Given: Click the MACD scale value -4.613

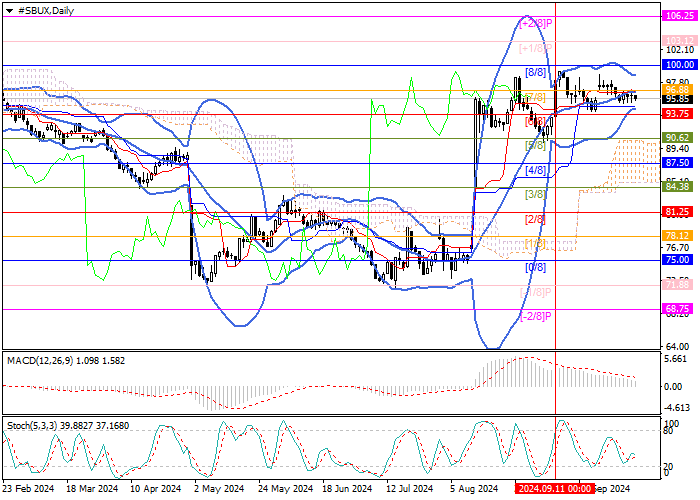Looking at the screenshot, I should tap(679, 408).
